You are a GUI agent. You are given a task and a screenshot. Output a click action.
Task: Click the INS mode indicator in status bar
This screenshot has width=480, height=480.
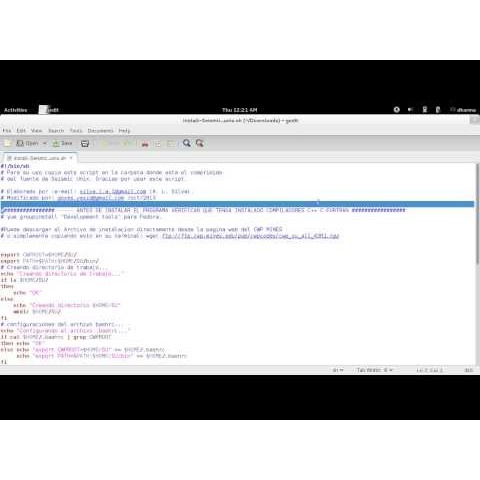tap(469, 370)
